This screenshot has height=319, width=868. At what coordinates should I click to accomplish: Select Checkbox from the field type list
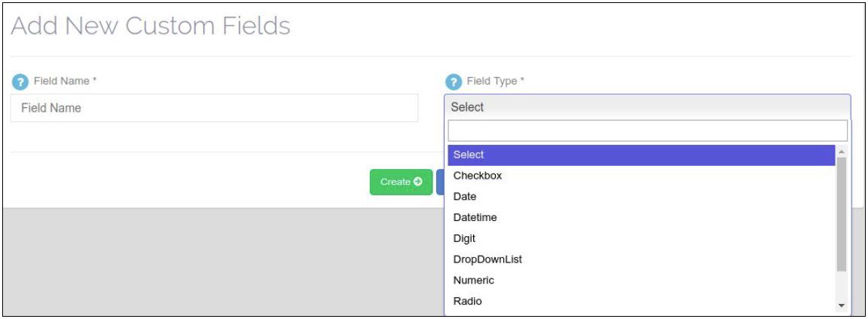pyautogui.click(x=477, y=176)
